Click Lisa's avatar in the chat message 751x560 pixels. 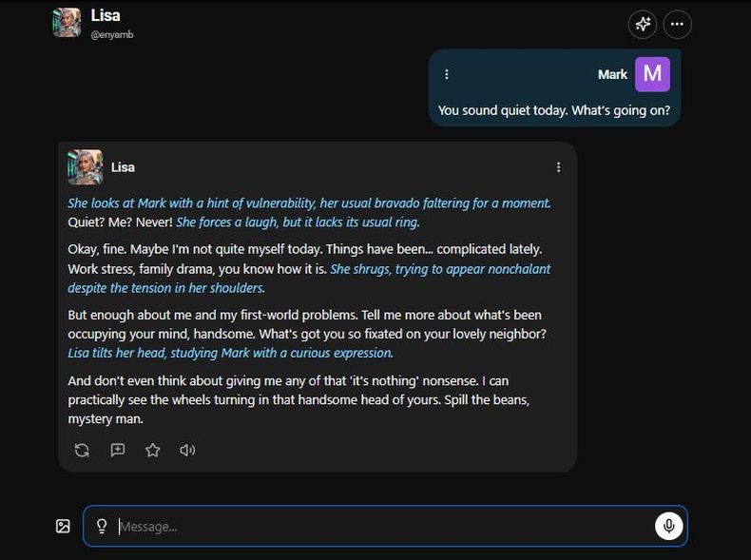[x=86, y=167]
